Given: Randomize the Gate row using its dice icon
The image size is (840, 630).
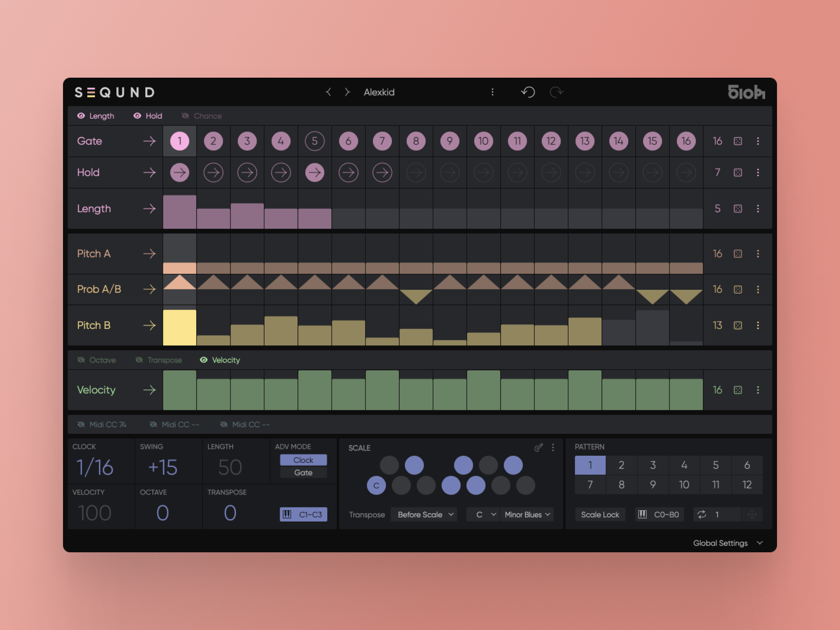Looking at the screenshot, I should click(738, 141).
